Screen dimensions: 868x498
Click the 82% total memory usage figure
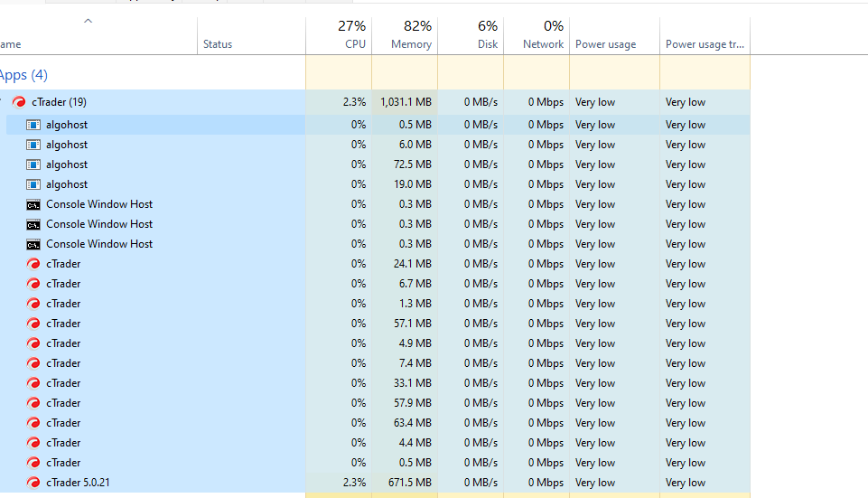(x=418, y=26)
